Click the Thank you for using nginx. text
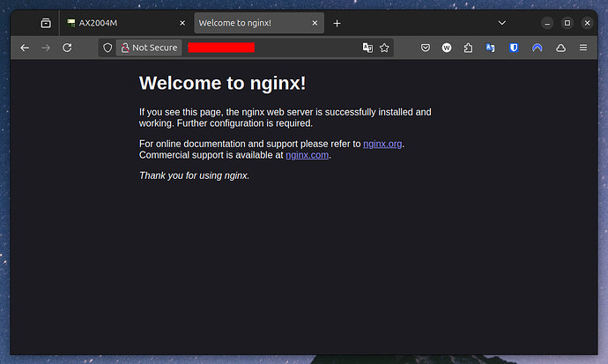The width and height of the screenshot is (608, 364). tap(194, 175)
